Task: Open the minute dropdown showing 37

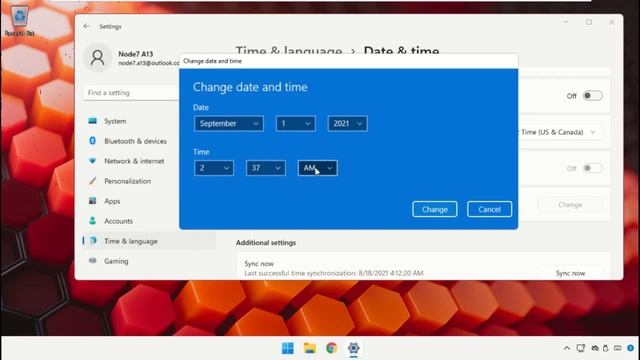Action: (266, 168)
